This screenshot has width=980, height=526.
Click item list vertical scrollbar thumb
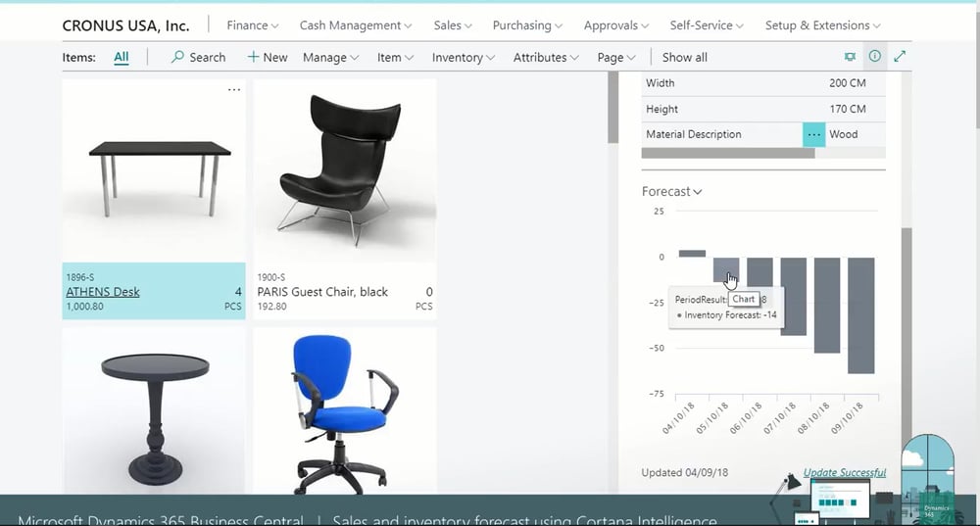(x=612, y=108)
